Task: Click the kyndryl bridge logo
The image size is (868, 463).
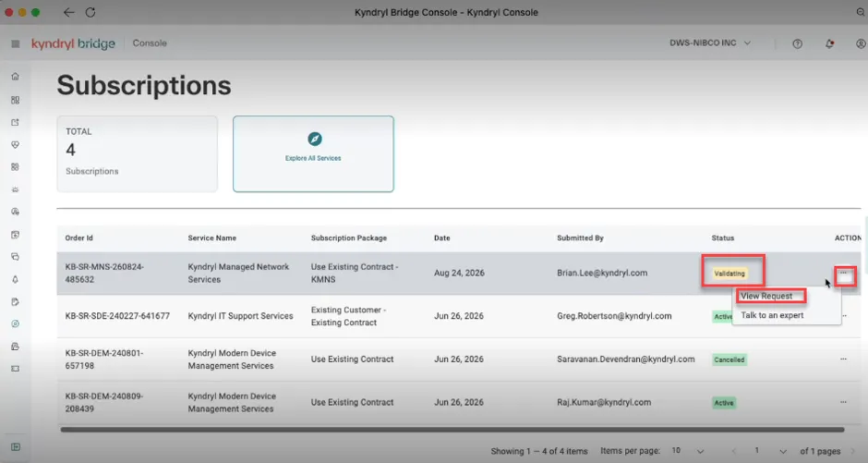Action: (x=73, y=43)
